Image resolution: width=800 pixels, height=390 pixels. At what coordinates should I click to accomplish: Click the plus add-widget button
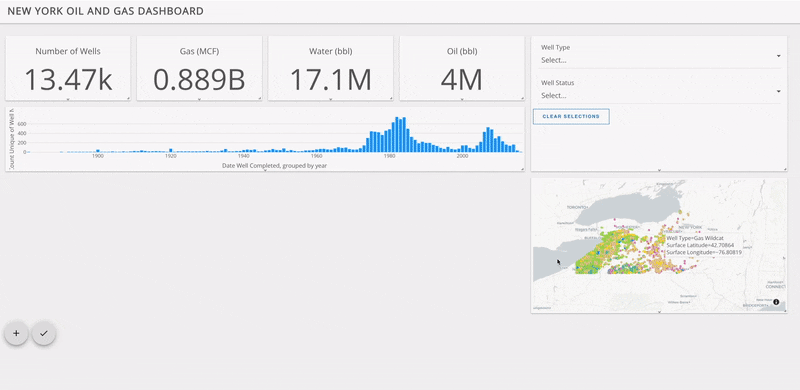[16, 333]
